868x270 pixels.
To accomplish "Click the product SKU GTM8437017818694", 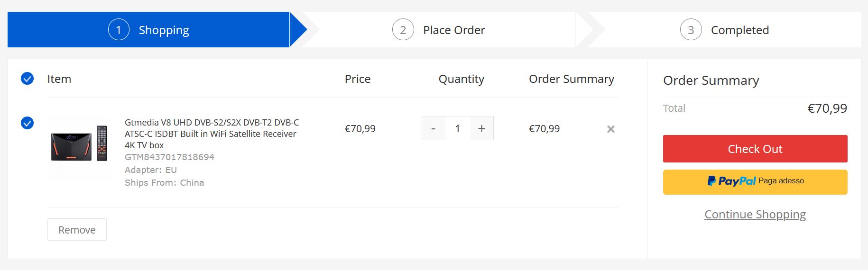I will [x=169, y=157].
